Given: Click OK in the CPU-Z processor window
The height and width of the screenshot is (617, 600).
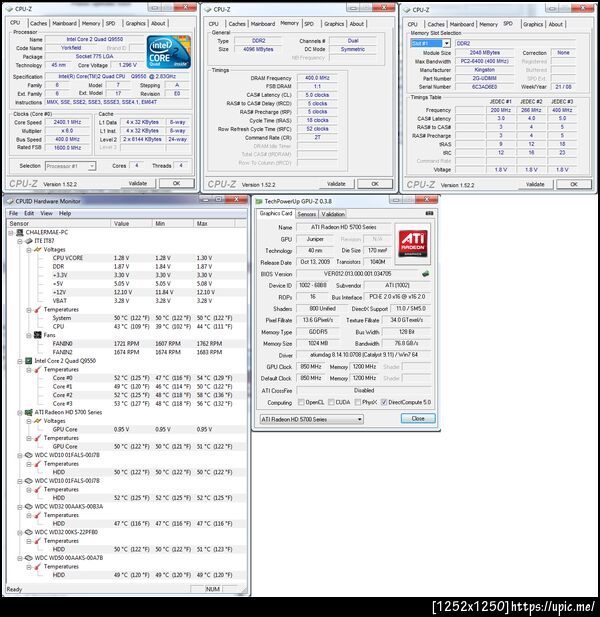Looking at the screenshot, I should coord(176,183).
